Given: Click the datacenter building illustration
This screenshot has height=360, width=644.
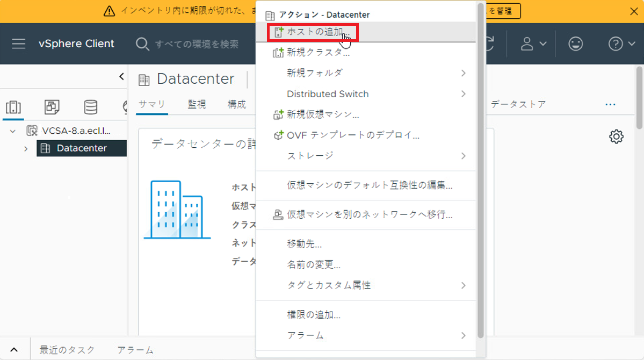Looking at the screenshot, I should coord(177,210).
